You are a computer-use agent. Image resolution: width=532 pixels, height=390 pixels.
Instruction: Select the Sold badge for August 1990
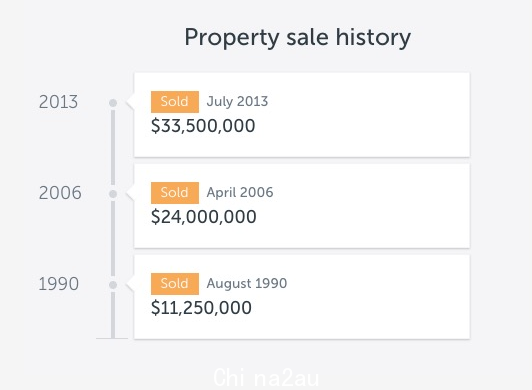[175, 284]
